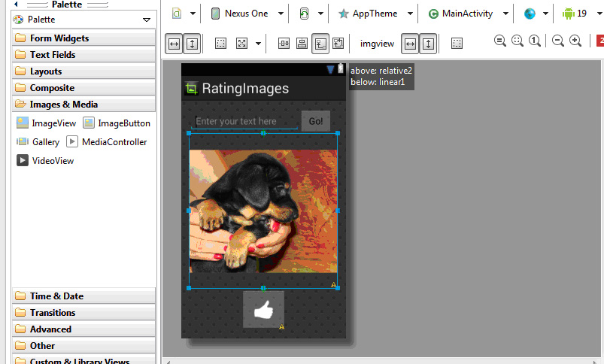Expand Custom & Library Views category
The height and width of the screenshot is (364, 604).
84,360
